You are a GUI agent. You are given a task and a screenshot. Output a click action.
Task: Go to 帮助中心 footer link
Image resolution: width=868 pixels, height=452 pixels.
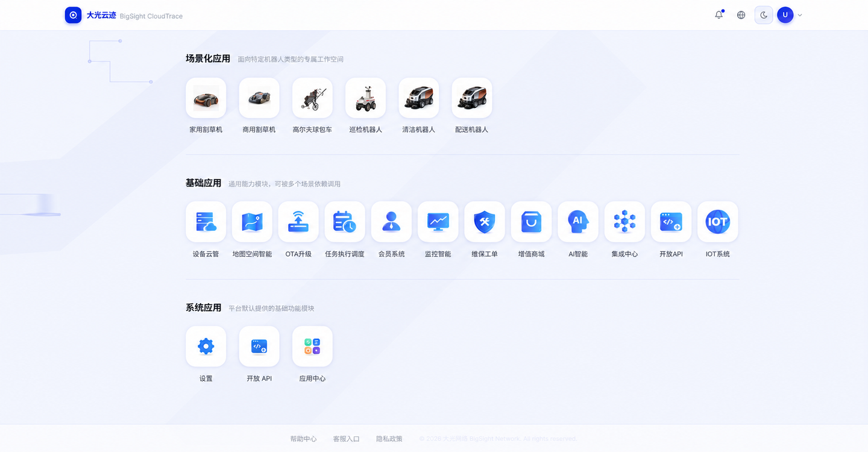[x=303, y=439]
